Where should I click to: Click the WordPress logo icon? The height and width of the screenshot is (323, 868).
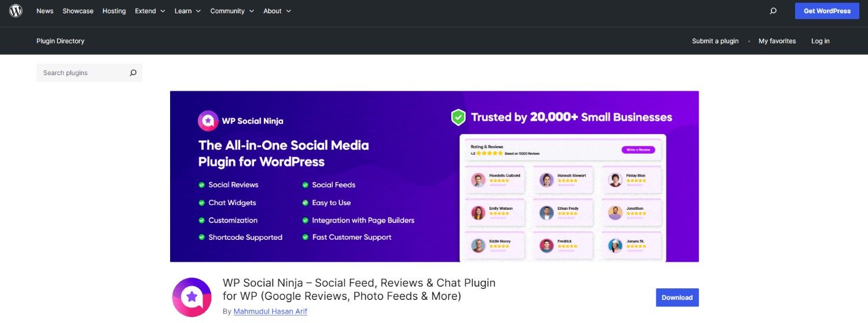[x=16, y=11]
